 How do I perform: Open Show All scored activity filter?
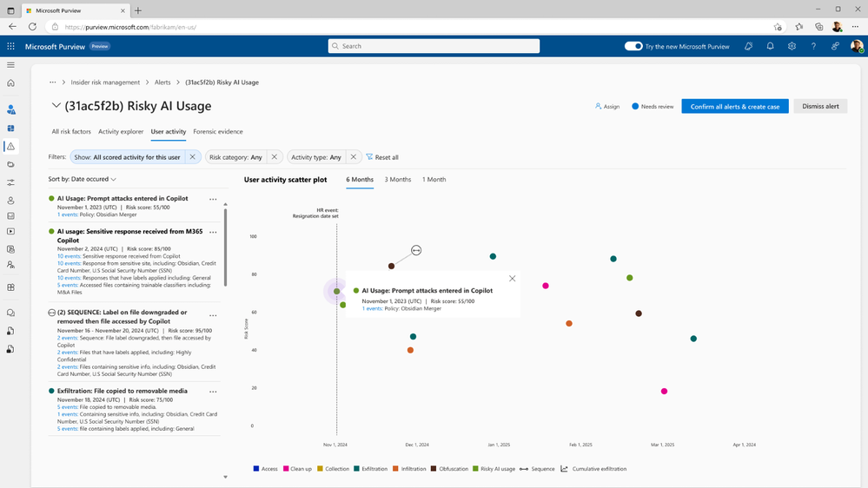click(128, 157)
